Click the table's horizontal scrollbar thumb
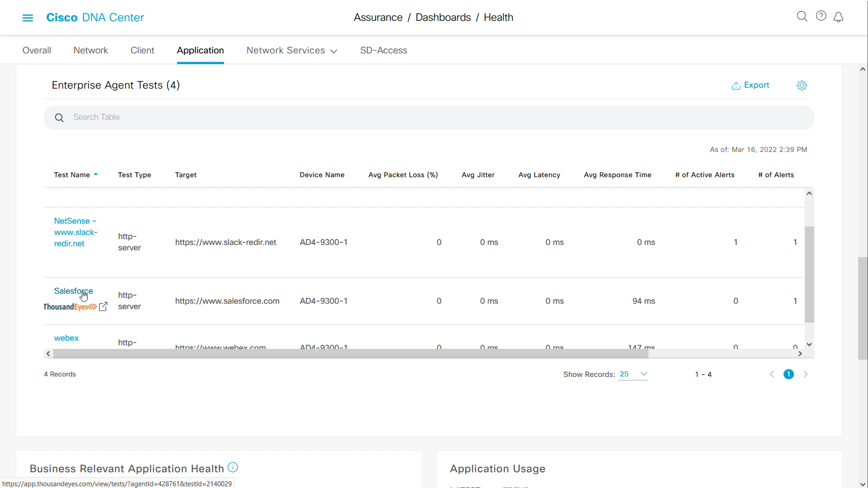The height and width of the screenshot is (488, 868). tap(350, 354)
